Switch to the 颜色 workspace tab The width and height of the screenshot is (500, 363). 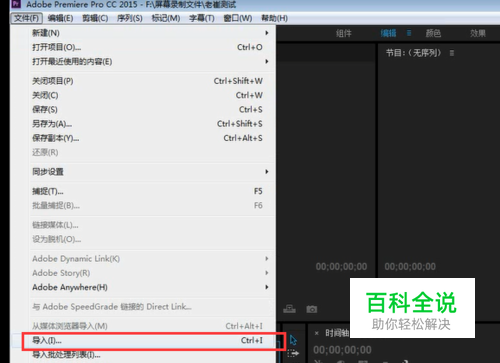click(433, 33)
